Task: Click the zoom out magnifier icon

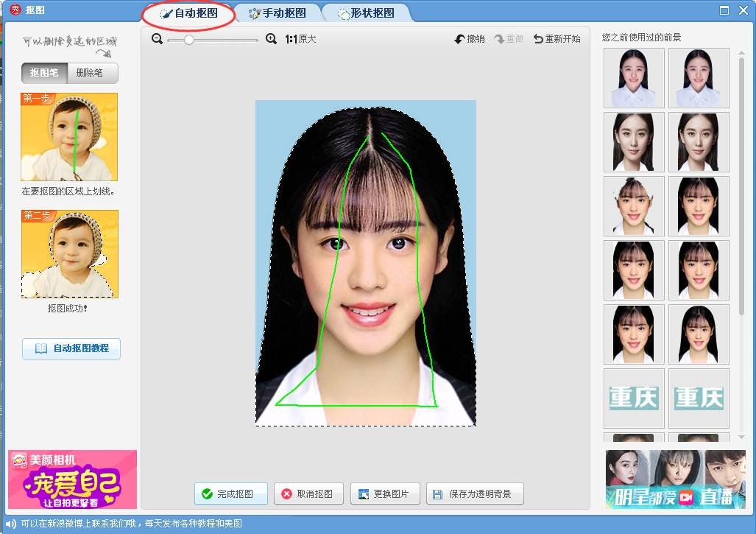Action: [x=157, y=39]
